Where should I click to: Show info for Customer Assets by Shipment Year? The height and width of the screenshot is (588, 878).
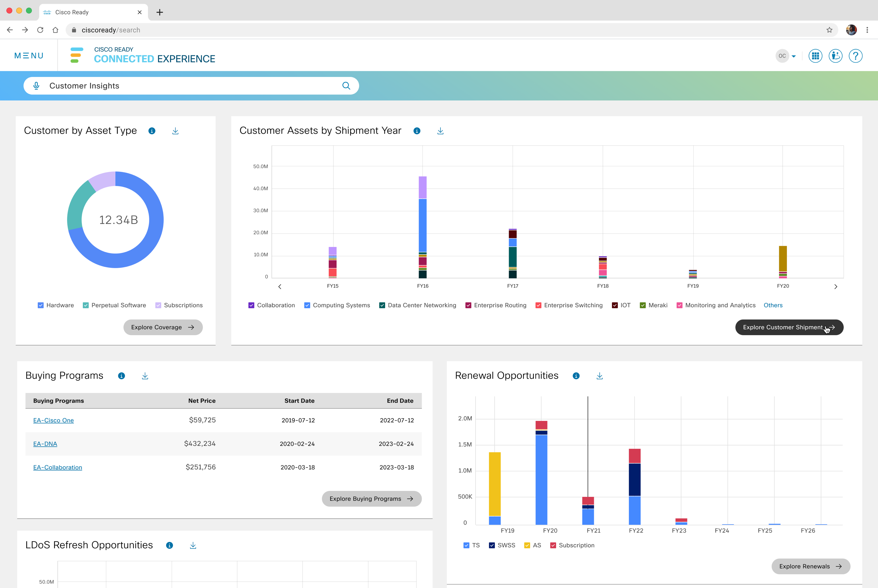pos(417,131)
